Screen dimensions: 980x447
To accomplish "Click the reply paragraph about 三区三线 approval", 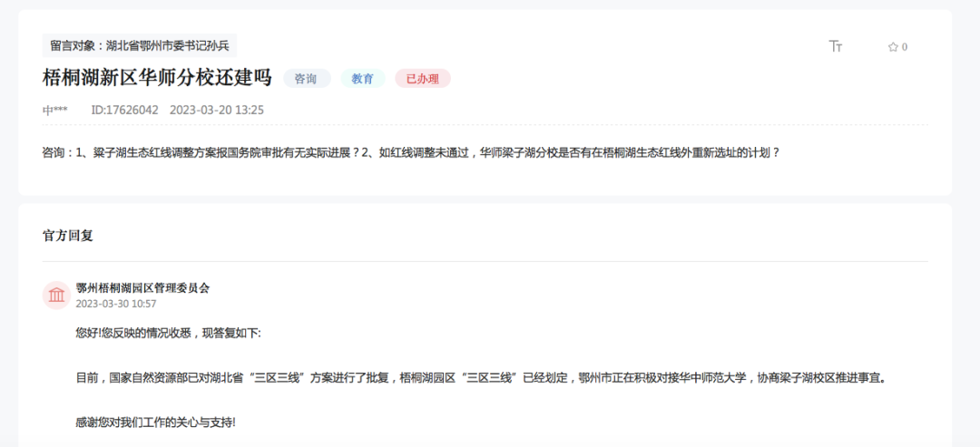I will pos(481,377).
